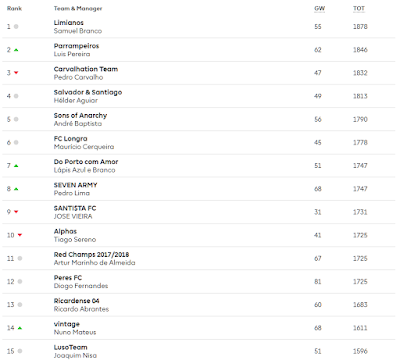The width and height of the screenshot is (400, 360).
Task: Click the grey dot beside rank 1
Action: click(x=16, y=26)
